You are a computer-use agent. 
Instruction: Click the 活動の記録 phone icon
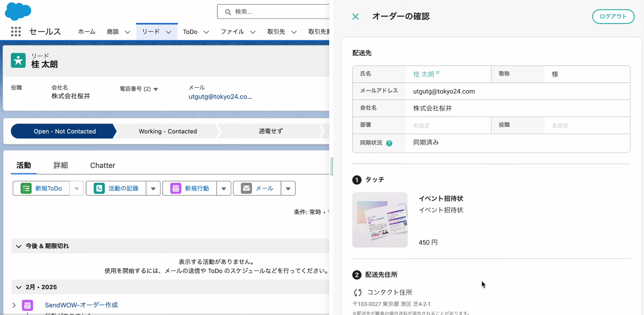(99, 188)
